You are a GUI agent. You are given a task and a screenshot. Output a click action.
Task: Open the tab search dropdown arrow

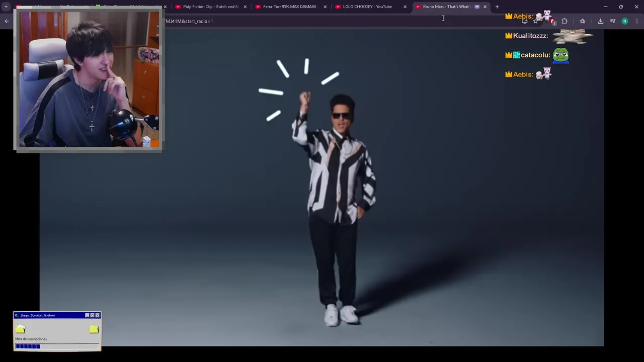(6, 7)
